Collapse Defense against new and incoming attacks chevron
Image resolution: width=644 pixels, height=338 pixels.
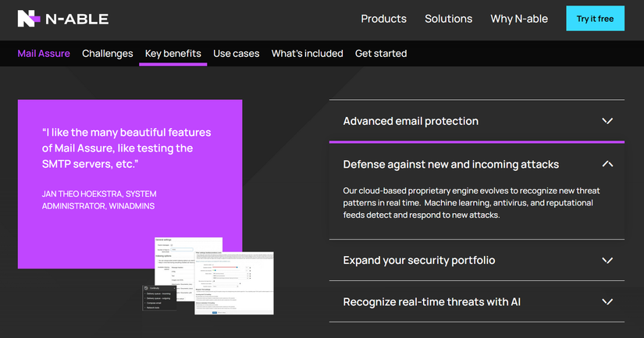[607, 164]
